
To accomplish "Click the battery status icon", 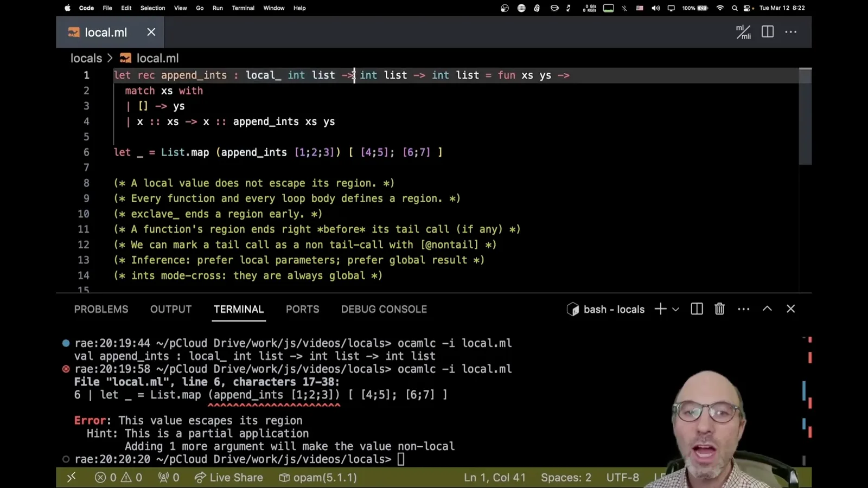I will (703, 8).
